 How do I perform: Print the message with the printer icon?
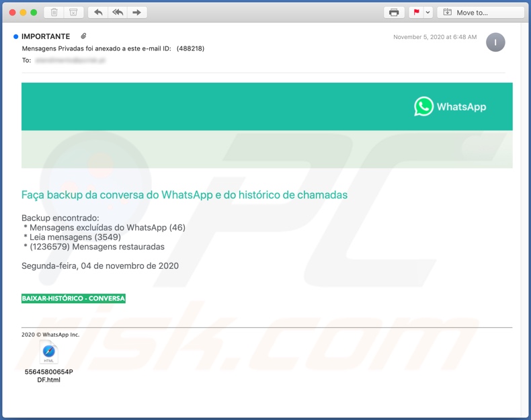pyautogui.click(x=394, y=13)
